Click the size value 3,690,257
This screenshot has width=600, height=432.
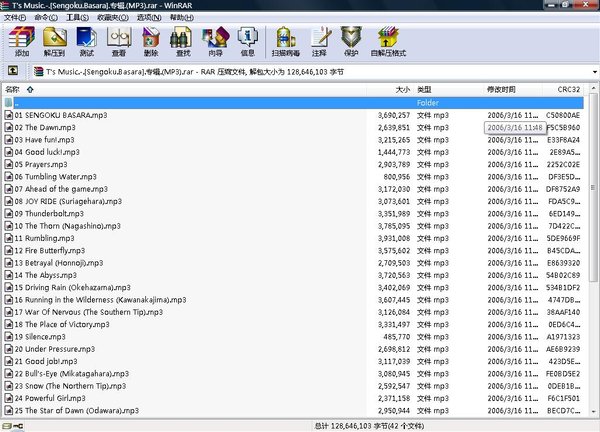394,115
